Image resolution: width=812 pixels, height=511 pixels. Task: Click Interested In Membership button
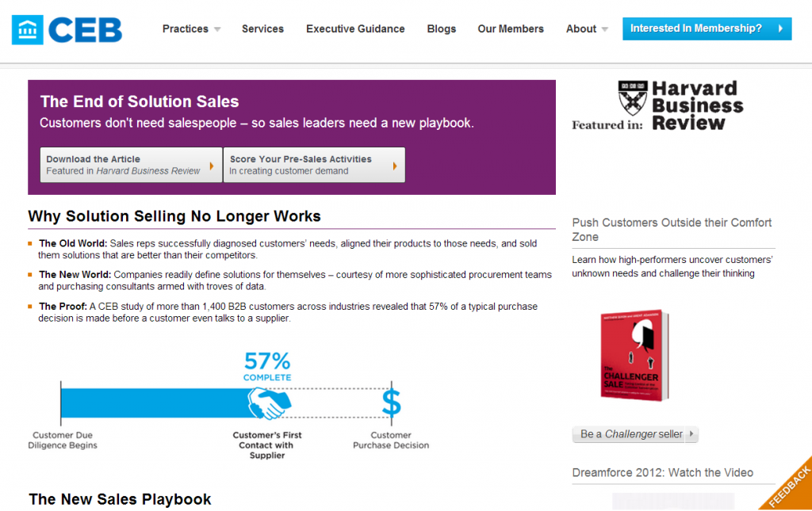(707, 29)
